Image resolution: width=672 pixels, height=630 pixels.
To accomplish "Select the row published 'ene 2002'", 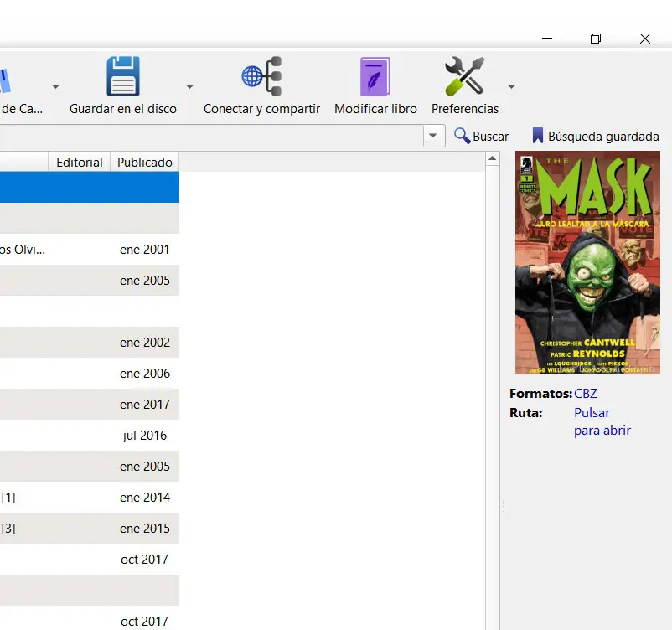I will tap(90, 343).
